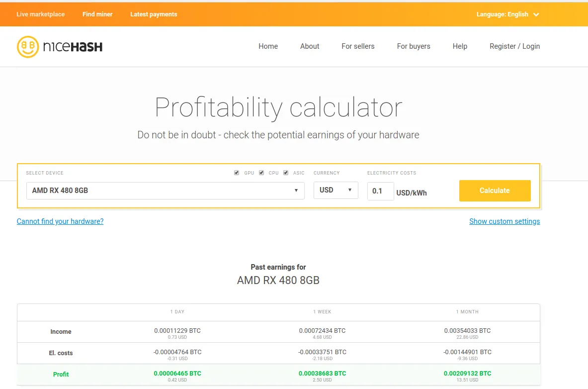Open the Help page
588x389 pixels.
point(460,46)
